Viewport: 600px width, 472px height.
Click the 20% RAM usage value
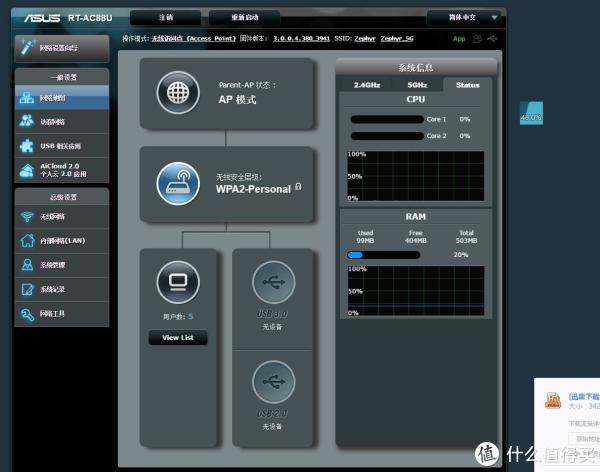tap(461, 255)
